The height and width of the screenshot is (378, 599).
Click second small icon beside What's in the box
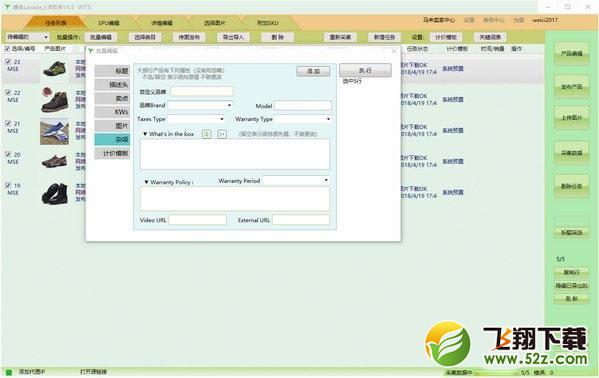coord(222,134)
